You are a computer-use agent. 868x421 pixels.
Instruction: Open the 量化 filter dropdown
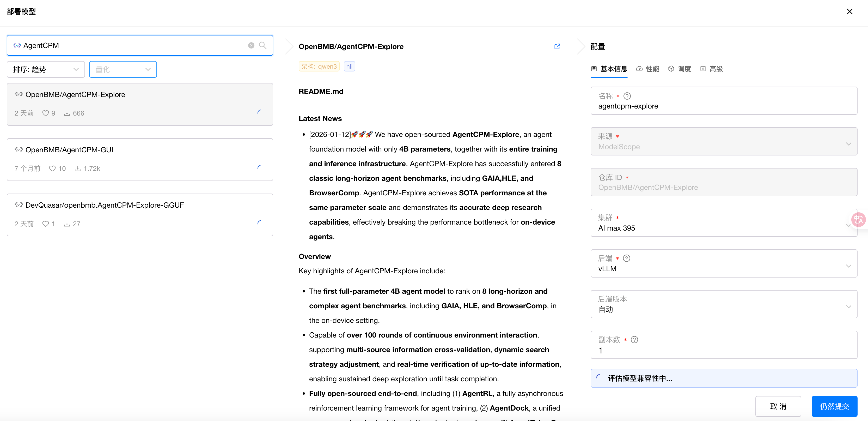[x=123, y=69]
